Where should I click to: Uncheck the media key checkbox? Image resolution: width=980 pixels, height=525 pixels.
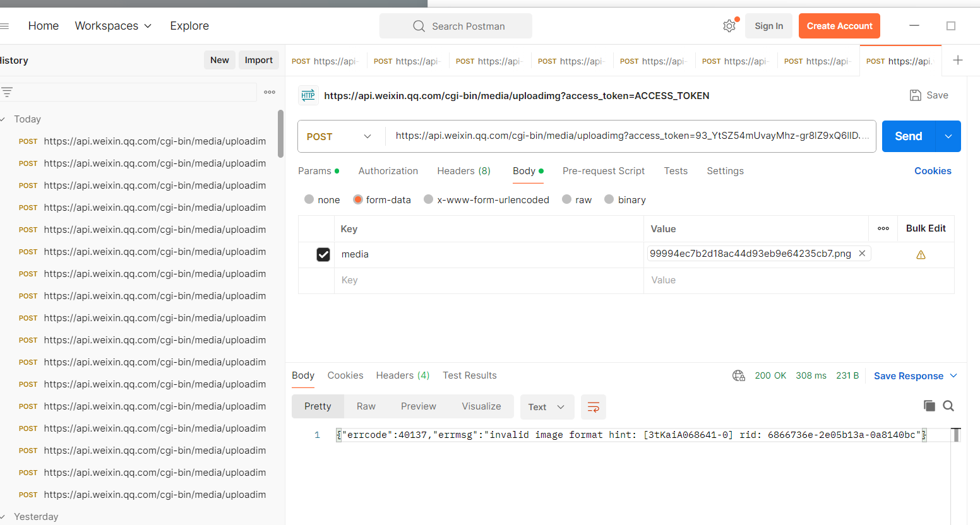pos(323,254)
